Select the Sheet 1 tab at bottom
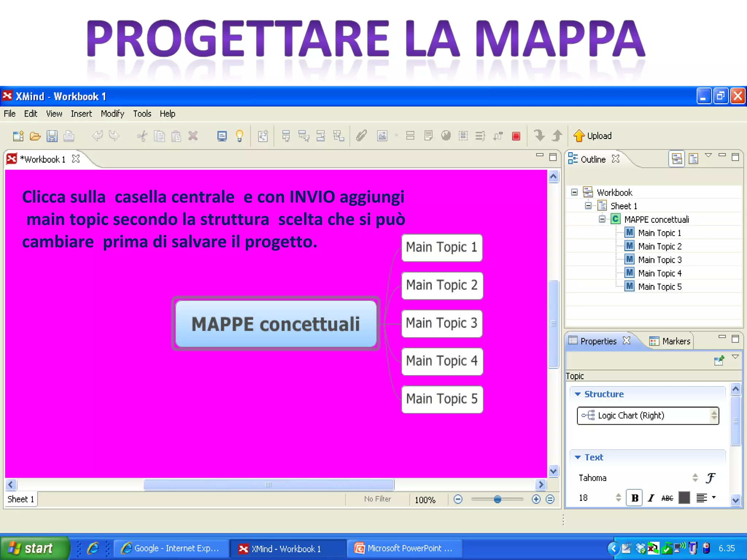Viewport: 747px width, 560px height. (x=21, y=499)
